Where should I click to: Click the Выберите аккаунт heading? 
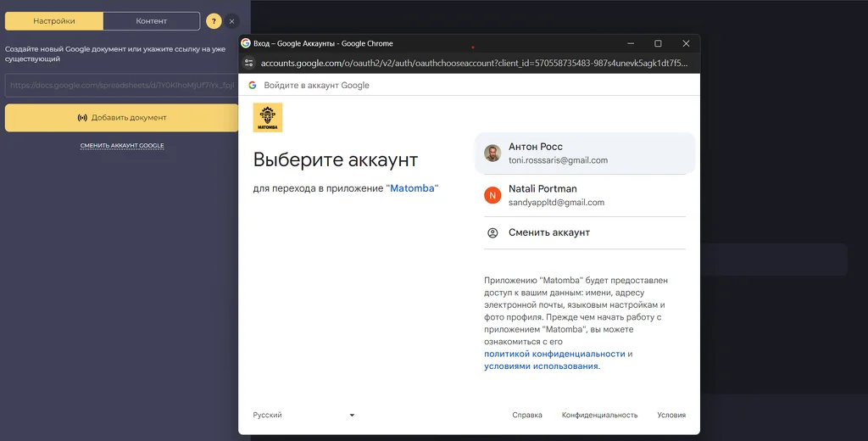pyautogui.click(x=336, y=159)
